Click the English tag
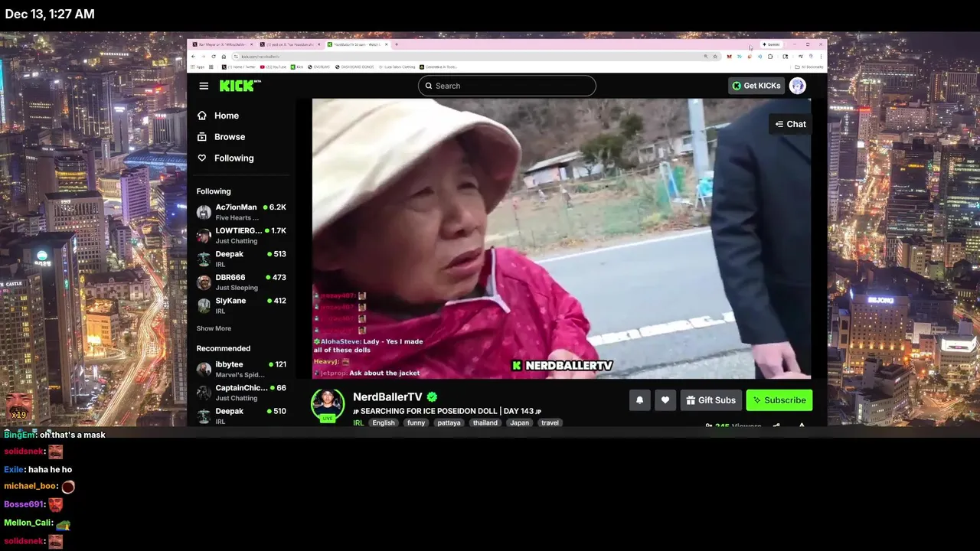 tap(384, 422)
